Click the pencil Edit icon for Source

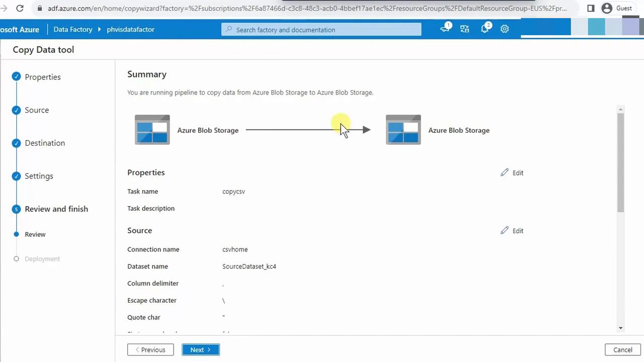[x=505, y=230]
